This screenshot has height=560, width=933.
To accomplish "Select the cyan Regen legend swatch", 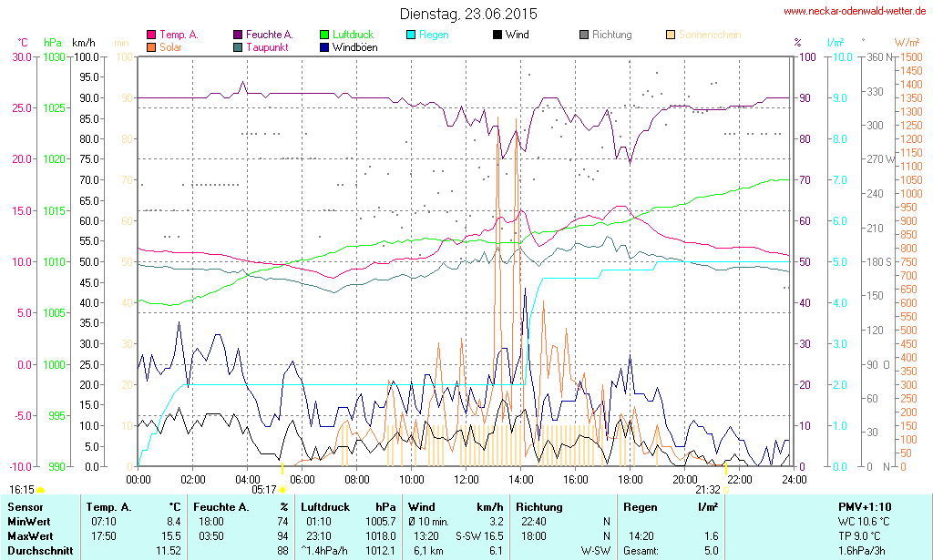I will click(411, 36).
